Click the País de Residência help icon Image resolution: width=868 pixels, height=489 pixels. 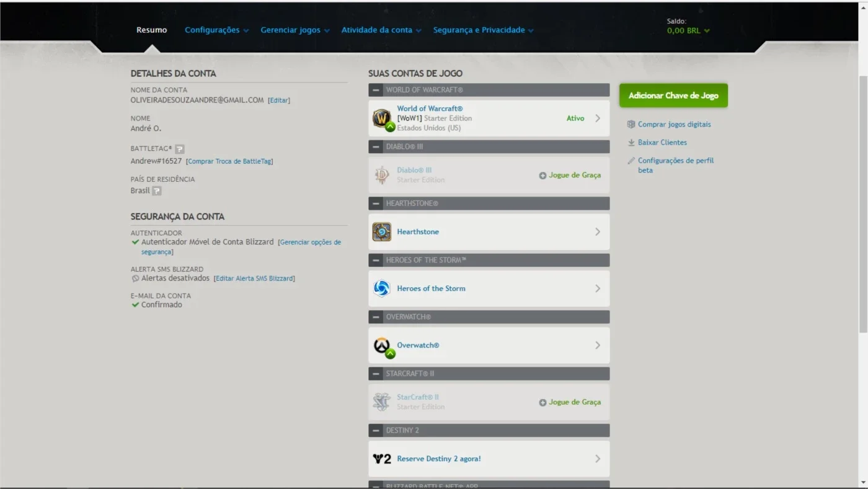point(157,191)
